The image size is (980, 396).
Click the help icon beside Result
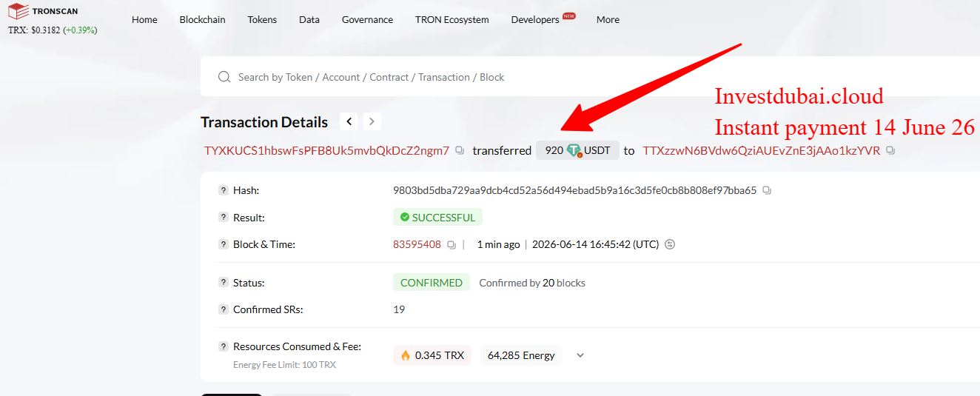tap(224, 218)
